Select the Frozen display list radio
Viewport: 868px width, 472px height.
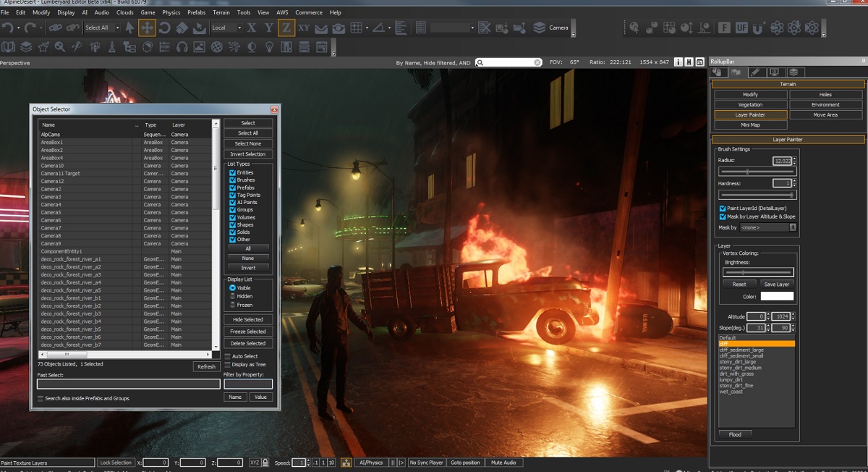click(232, 305)
